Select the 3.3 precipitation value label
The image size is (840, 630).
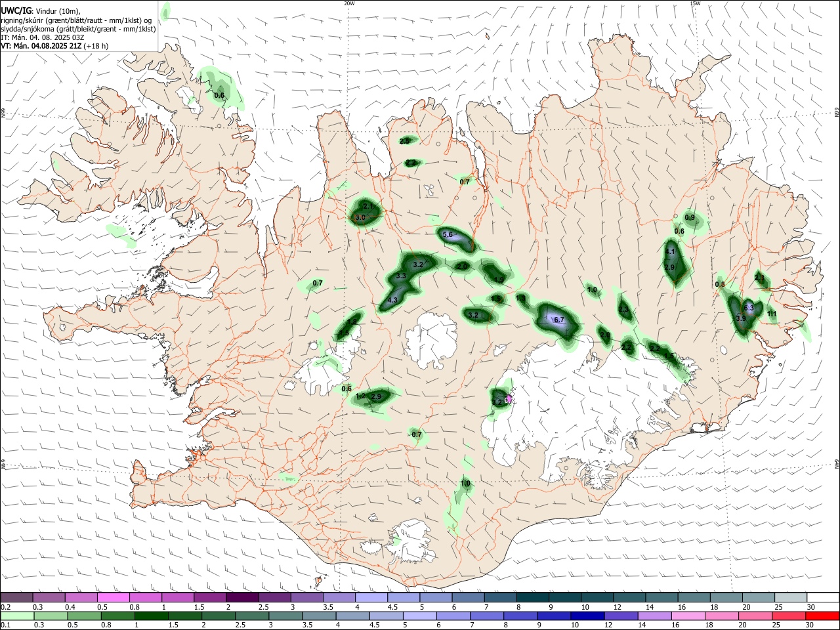click(x=401, y=276)
